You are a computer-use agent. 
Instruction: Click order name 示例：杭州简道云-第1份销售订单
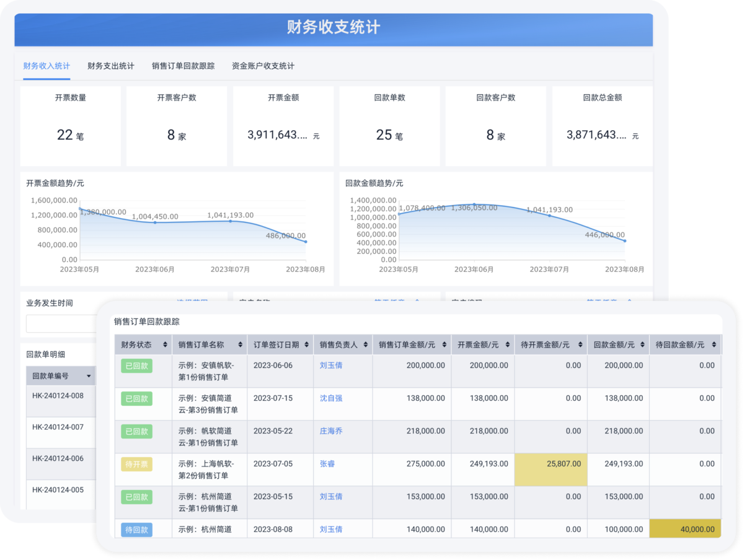207,502
